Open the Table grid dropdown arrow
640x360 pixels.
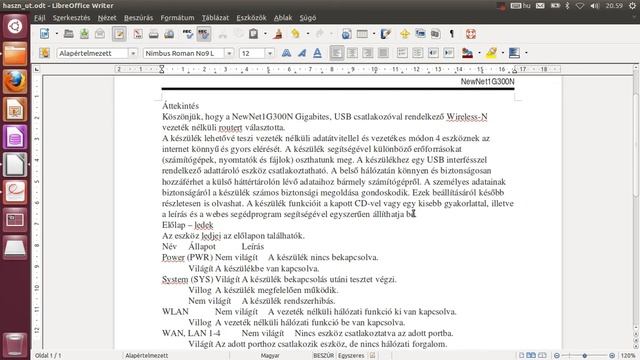[x=373, y=34]
